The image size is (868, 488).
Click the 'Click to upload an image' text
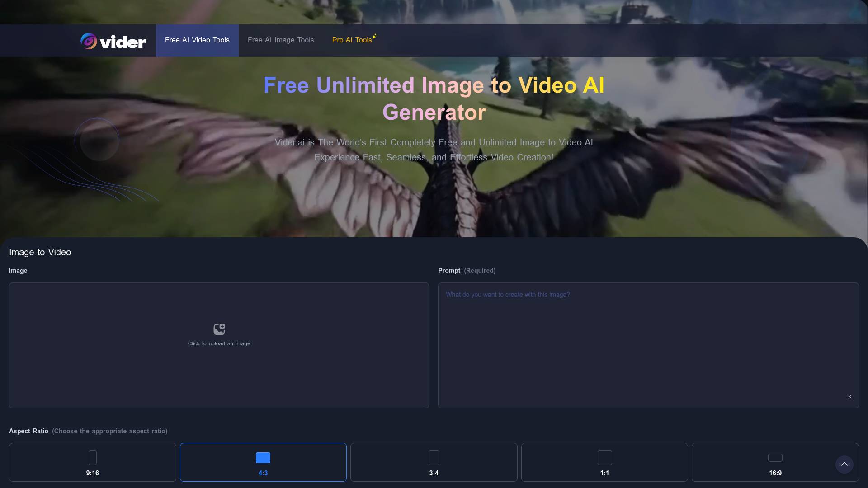point(219,343)
